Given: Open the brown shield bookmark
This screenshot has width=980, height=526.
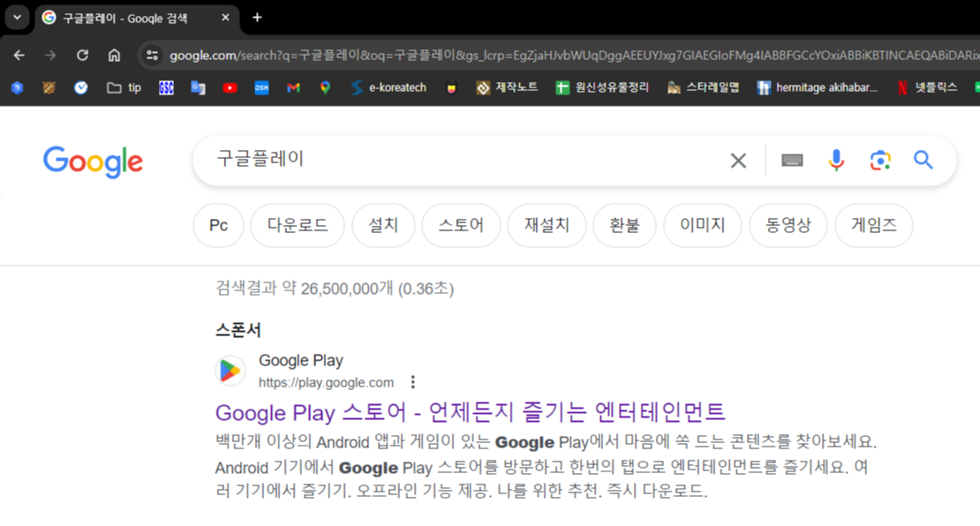Looking at the screenshot, I should point(49,88).
